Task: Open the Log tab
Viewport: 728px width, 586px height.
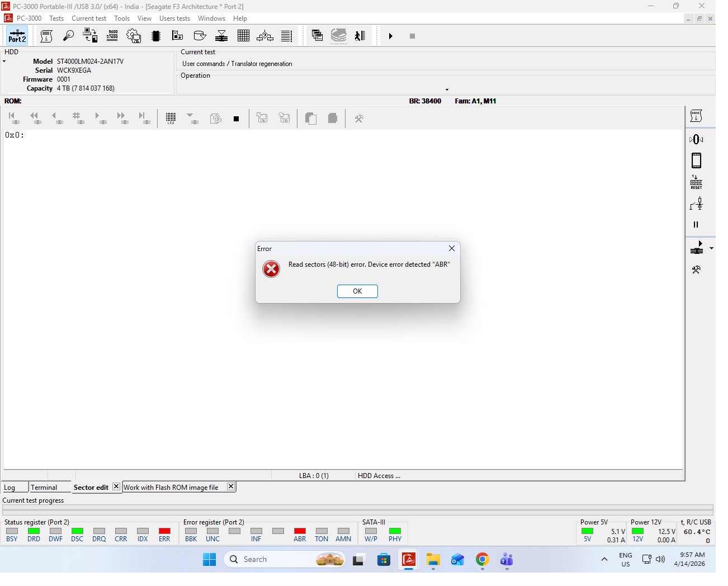Action: (x=10, y=488)
